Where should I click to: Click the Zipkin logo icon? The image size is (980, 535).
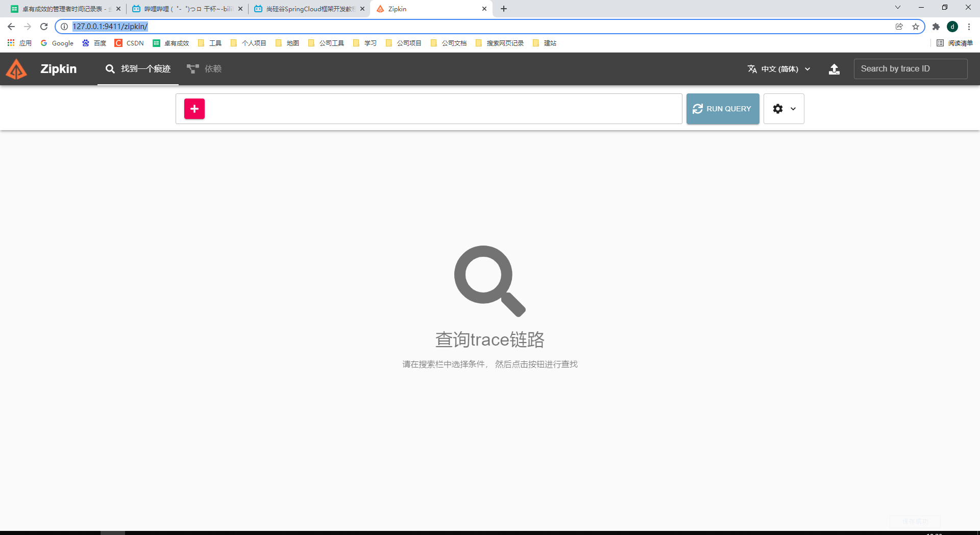(16, 68)
